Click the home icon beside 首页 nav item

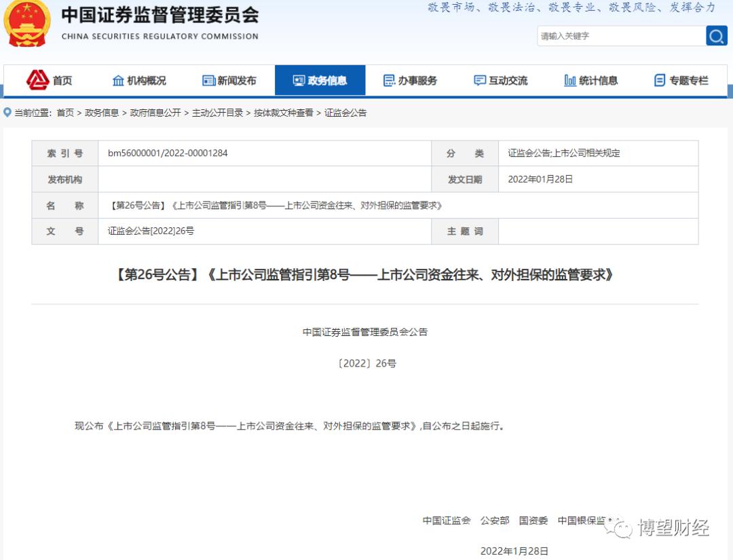pyautogui.click(x=39, y=80)
